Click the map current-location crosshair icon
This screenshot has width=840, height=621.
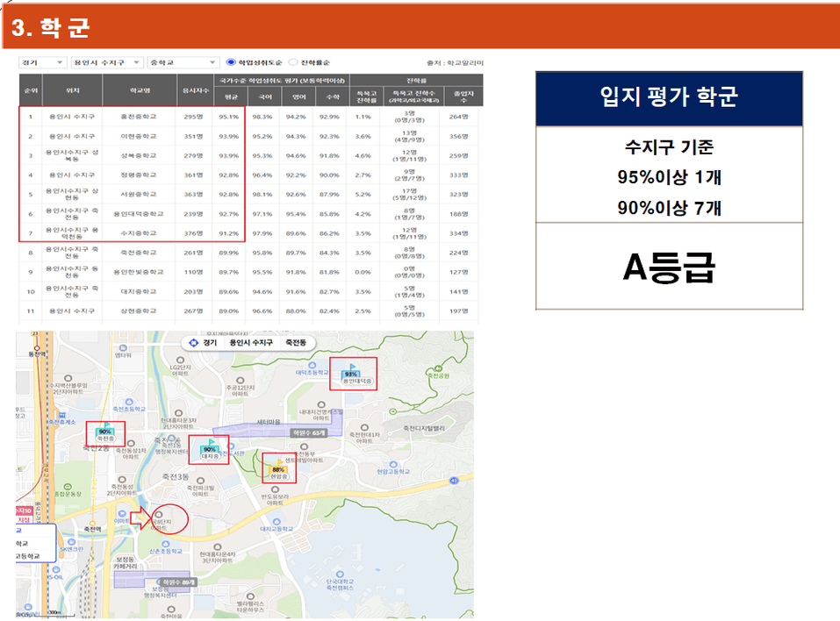194,342
